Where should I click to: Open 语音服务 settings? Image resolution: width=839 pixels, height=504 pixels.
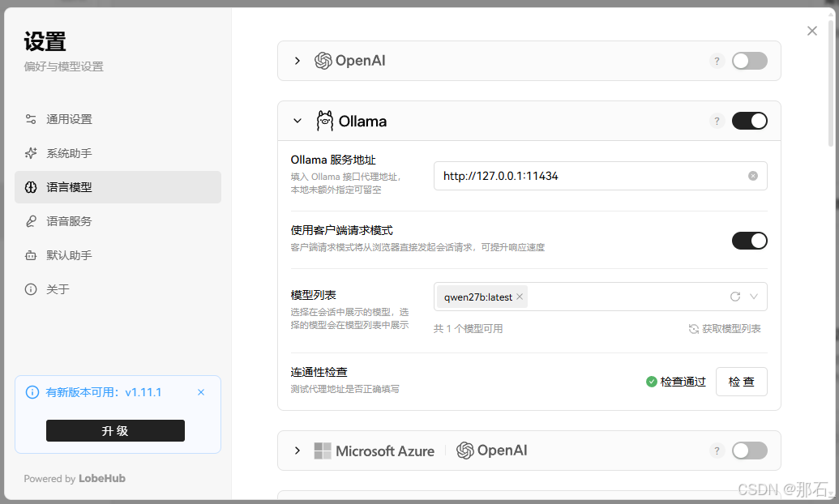(118, 221)
